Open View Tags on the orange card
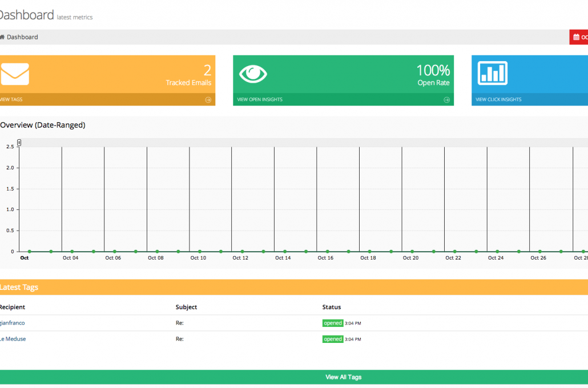This screenshot has width=588, height=388. 11,99
